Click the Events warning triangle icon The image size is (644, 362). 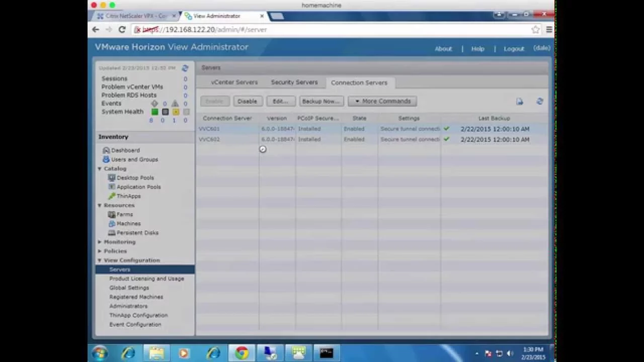[175, 104]
